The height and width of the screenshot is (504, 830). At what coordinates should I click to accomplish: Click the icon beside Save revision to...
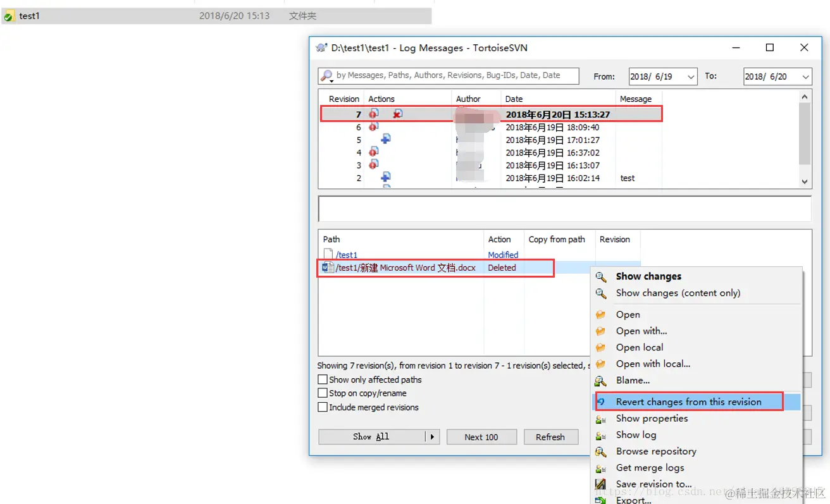[601, 484]
